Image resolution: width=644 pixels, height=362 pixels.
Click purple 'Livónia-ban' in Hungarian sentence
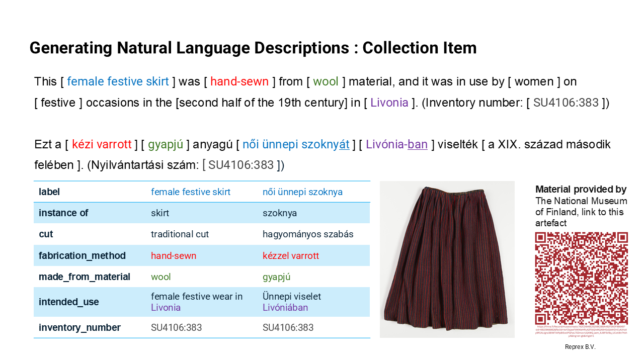(396, 145)
